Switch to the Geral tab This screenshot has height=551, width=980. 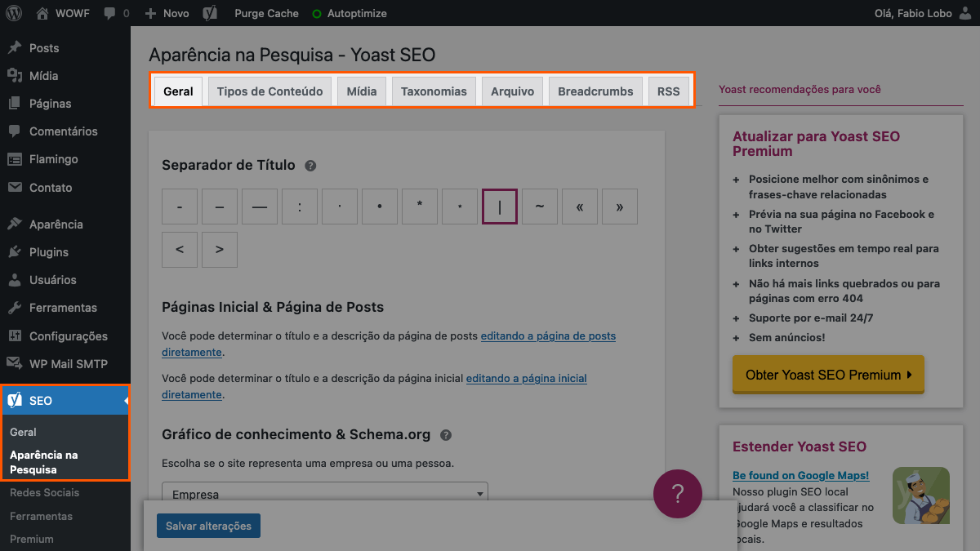pos(178,91)
